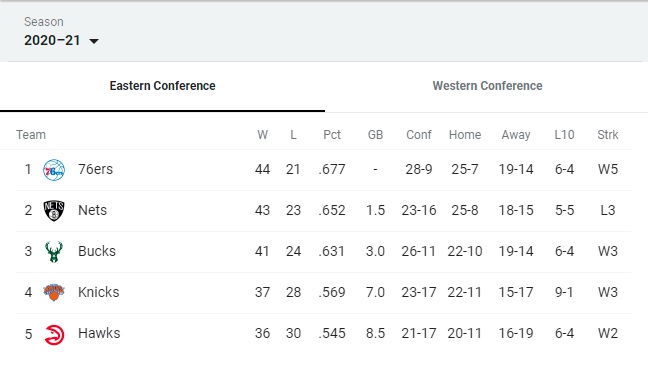648x372 pixels.
Task: Open the Nets team name link
Action: pos(93,210)
